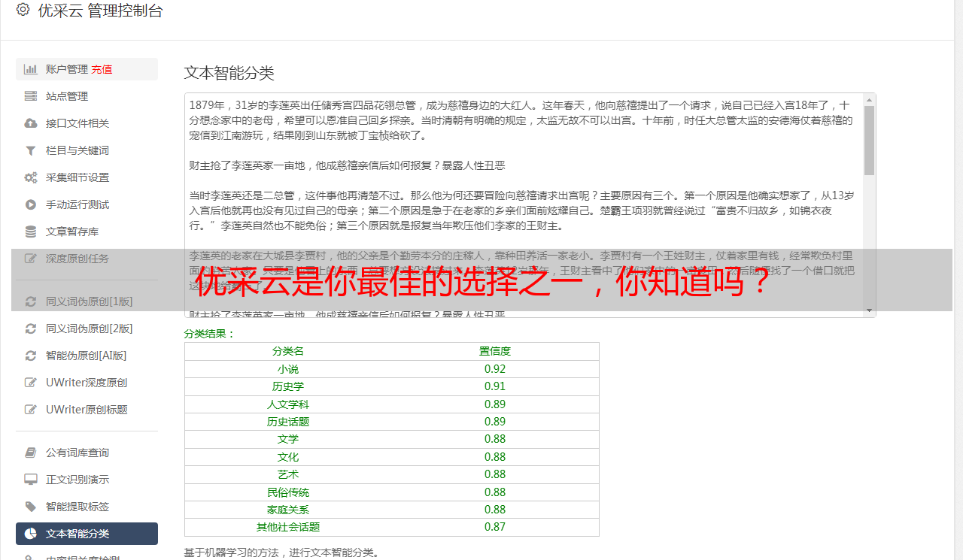Screen dimensions: 963x560
Task: Open 手动运行测试 page
Action: [x=87, y=204]
